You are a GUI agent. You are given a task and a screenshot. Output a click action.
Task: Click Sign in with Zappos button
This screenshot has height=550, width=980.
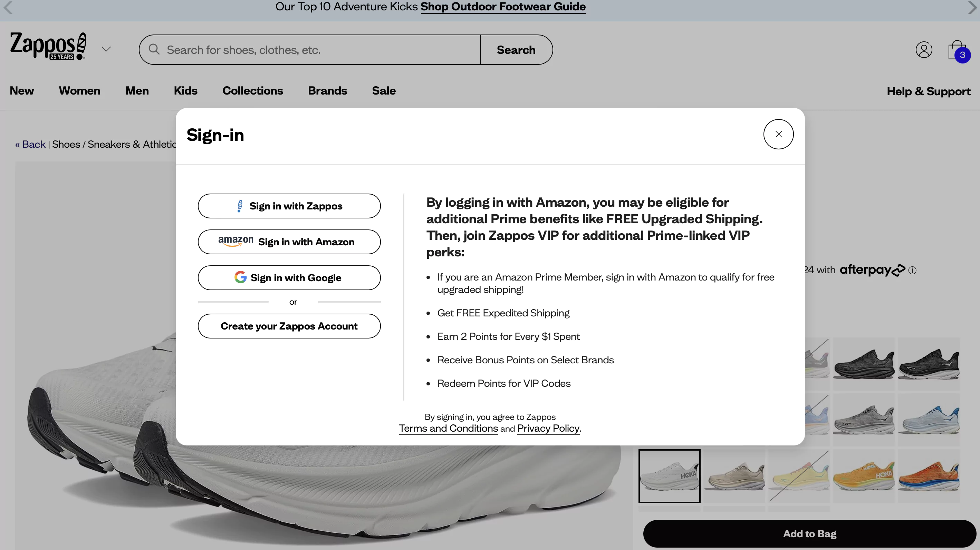(289, 206)
